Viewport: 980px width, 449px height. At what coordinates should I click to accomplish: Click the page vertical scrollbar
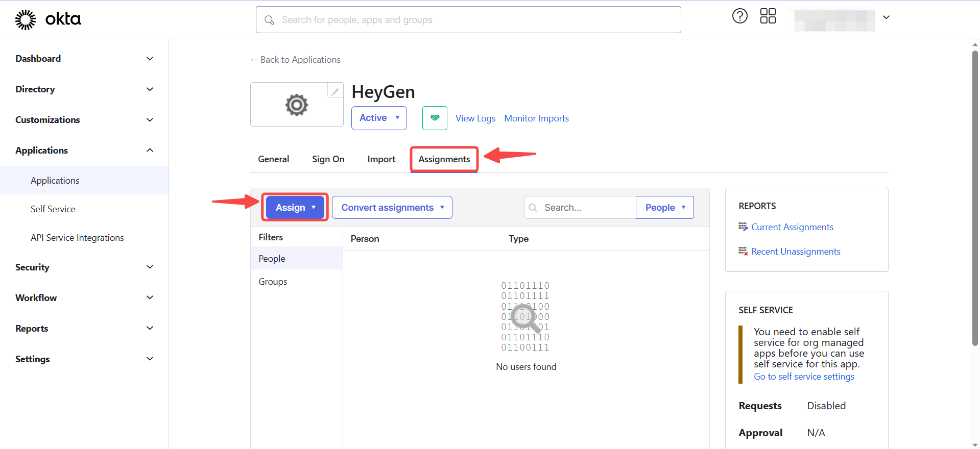coord(975,198)
